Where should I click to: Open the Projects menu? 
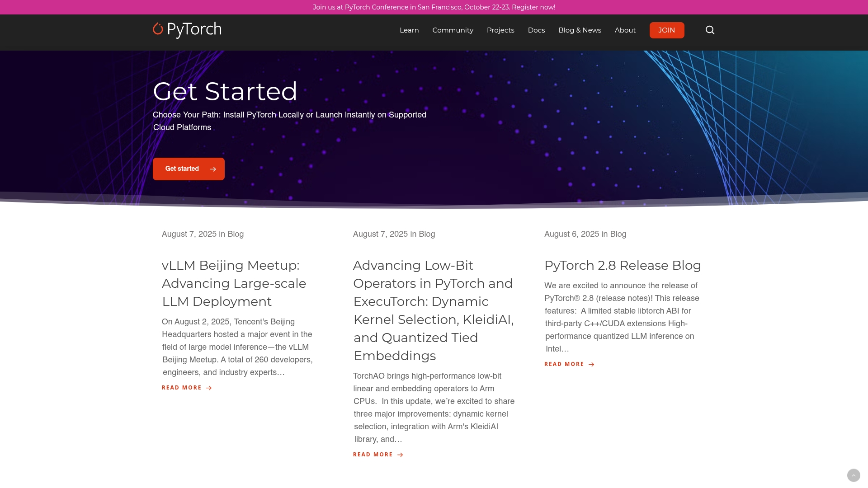click(500, 30)
